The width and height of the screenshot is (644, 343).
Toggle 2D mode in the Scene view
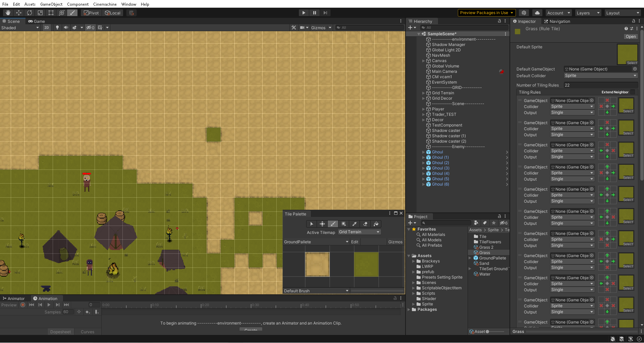point(46,28)
